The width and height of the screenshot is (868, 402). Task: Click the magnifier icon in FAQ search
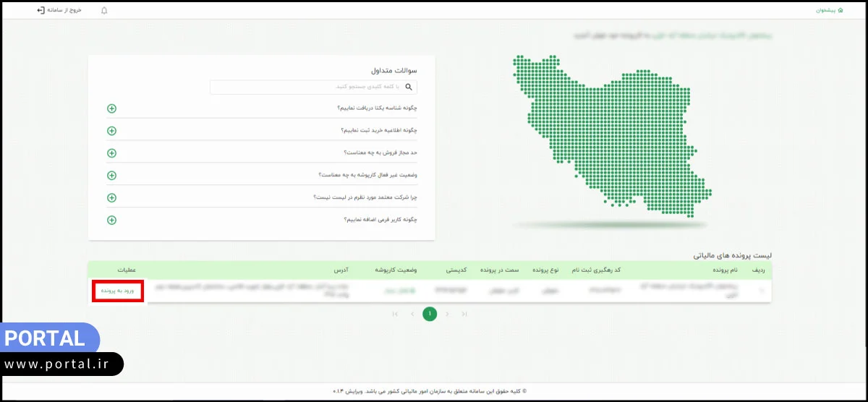409,87
